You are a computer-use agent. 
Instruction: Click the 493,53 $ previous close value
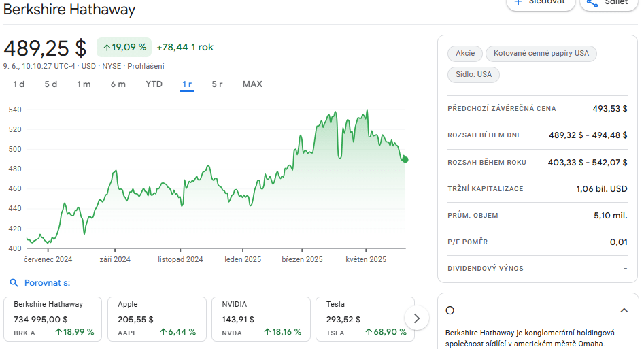coord(609,109)
